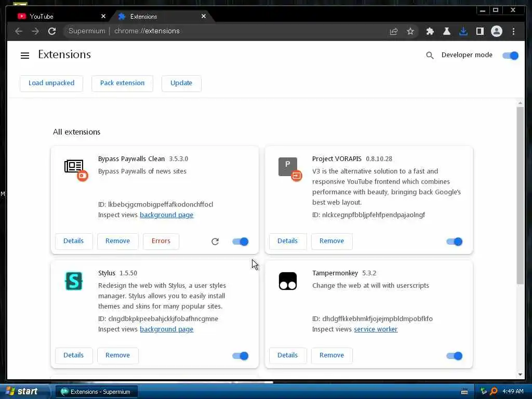Disable Bypass Paywalls Clean extension toggle
This screenshot has height=399, width=532.
(x=241, y=242)
